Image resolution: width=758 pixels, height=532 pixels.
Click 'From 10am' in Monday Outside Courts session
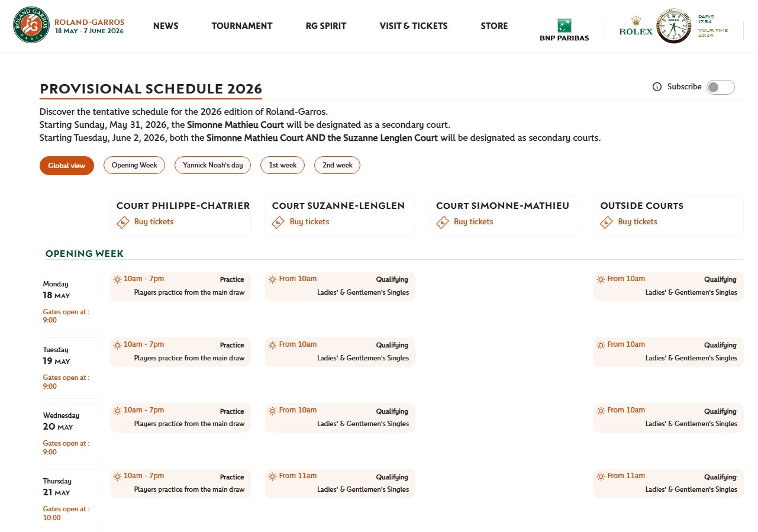point(626,279)
